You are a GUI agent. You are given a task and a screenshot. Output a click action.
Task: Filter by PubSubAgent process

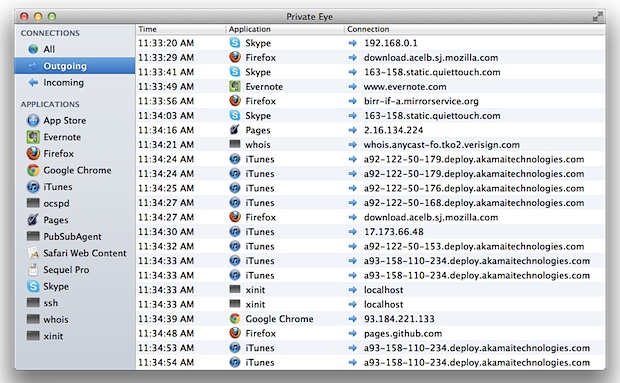72,236
